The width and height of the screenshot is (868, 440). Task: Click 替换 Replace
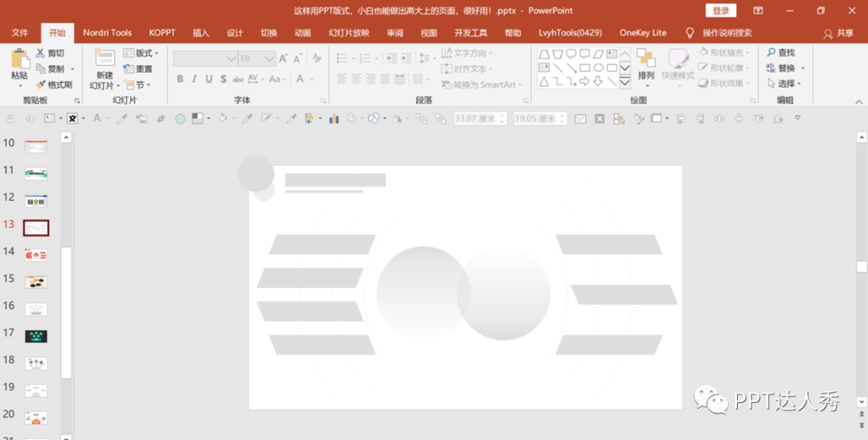781,68
